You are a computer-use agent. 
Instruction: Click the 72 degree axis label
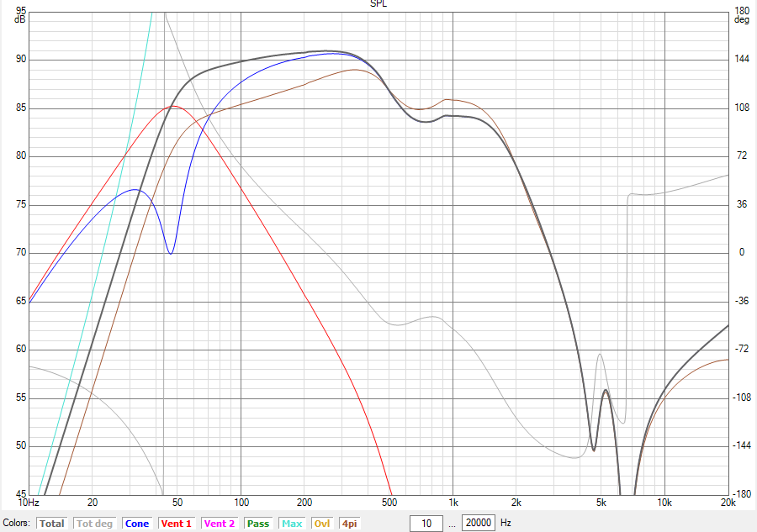tap(742, 155)
